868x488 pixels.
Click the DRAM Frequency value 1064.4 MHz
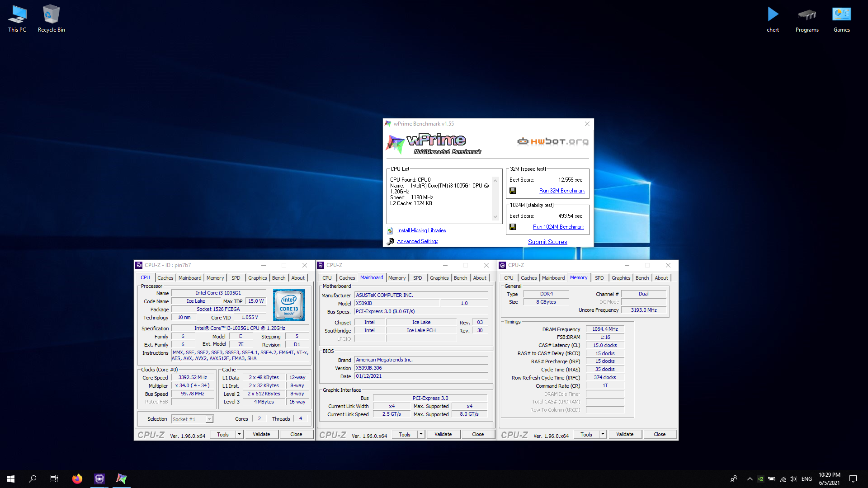coord(605,329)
